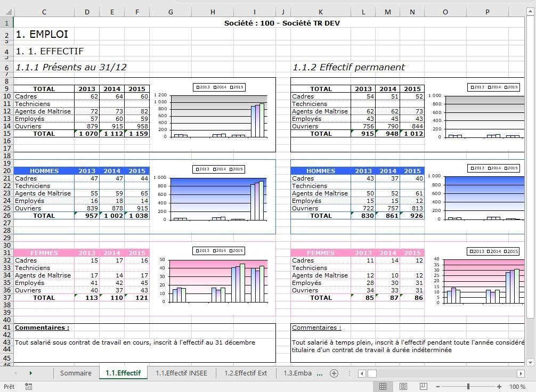
Task: Open the Sommaire sheet tab
Action: click(x=76, y=373)
